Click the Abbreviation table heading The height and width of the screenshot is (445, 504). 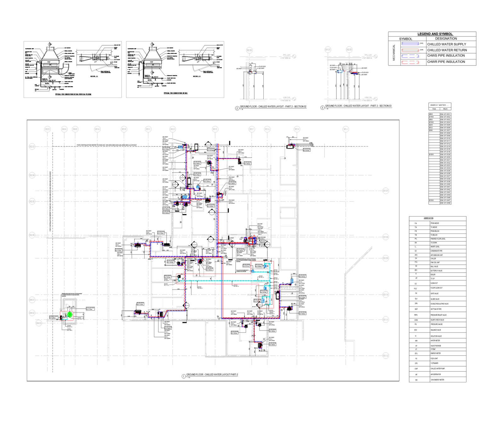click(429, 218)
